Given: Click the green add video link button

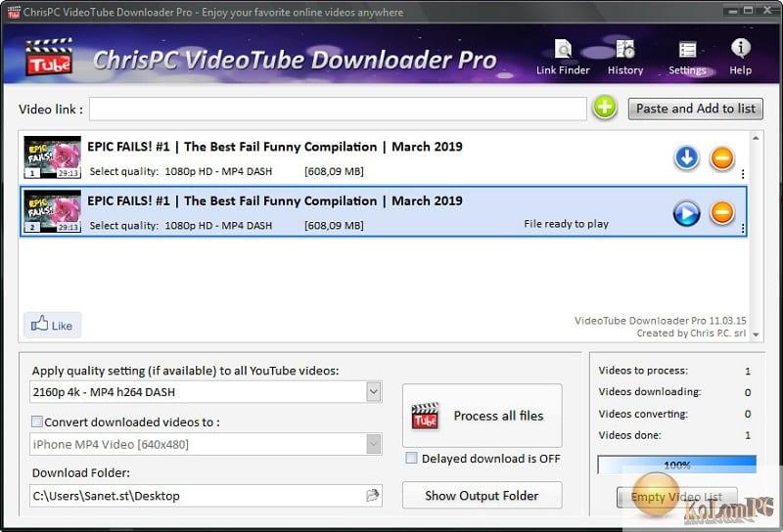Looking at the screenshot, I should tap(605, 108).
